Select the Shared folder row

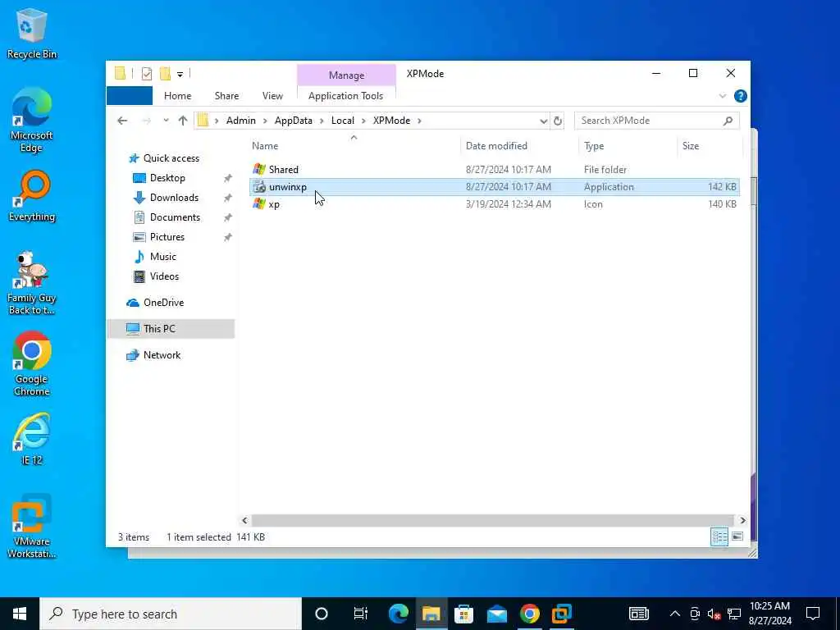[x=494, y=169]
